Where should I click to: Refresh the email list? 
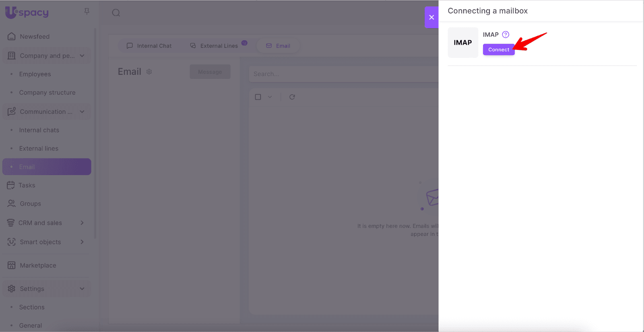pyautogui.click(x=292, y=97)
